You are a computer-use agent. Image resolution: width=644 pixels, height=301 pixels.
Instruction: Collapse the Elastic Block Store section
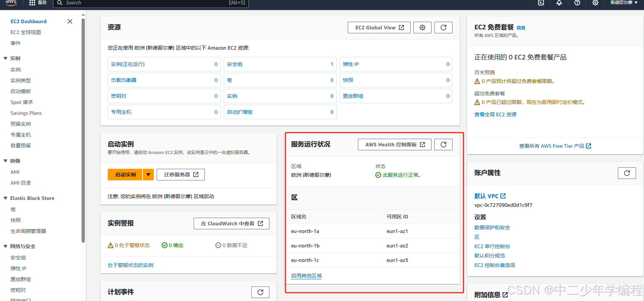coord(5,198)
